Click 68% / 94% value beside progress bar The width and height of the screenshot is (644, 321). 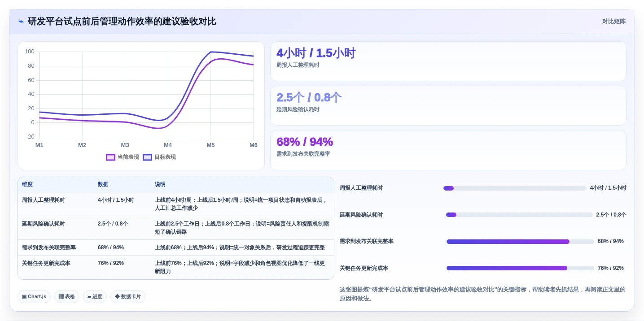pos(611,241)
